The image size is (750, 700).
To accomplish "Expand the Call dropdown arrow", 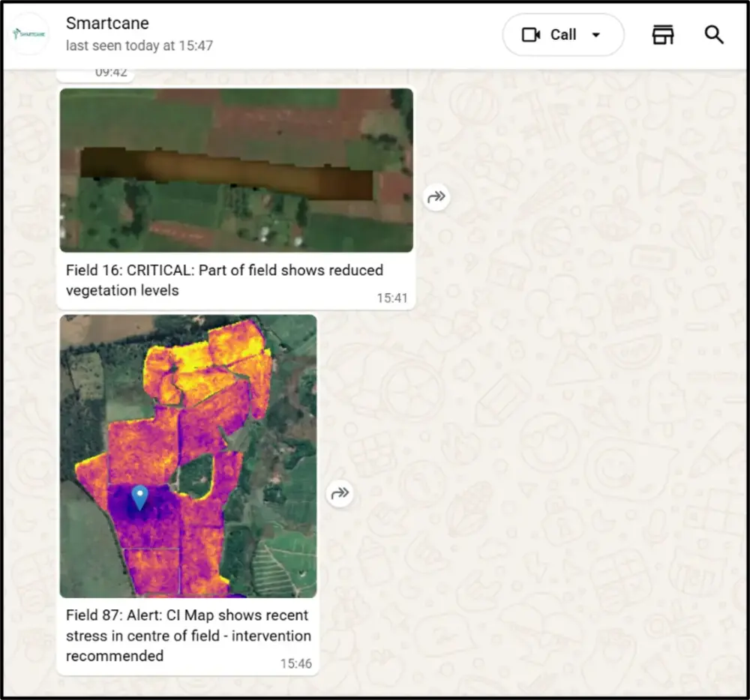I will [x=596, y=35].
